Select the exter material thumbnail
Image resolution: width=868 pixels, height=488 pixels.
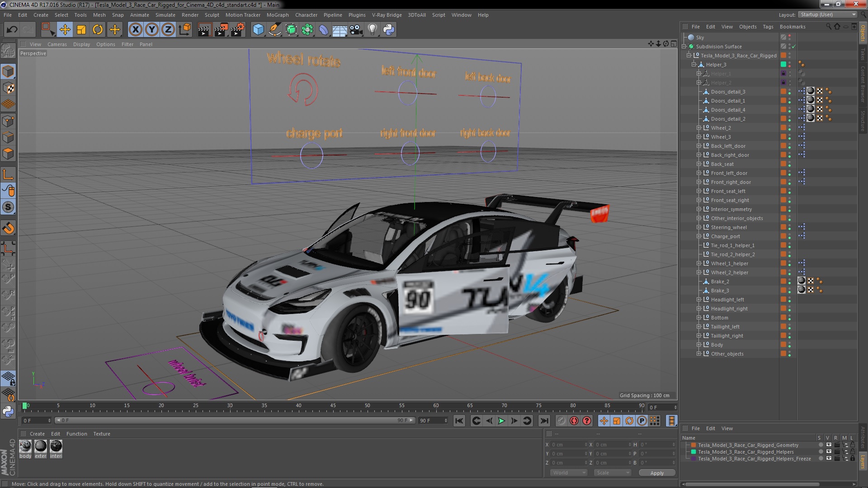coord(41,446)
